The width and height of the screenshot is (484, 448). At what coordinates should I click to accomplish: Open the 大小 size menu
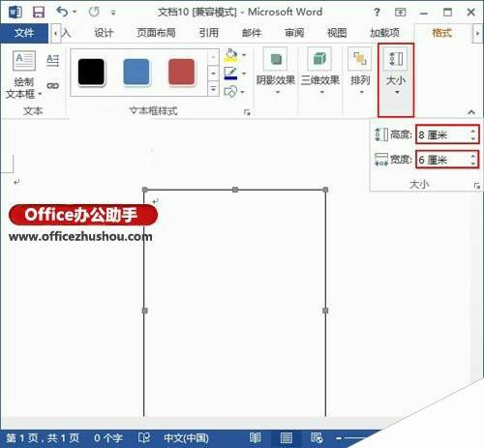(396, 80)
